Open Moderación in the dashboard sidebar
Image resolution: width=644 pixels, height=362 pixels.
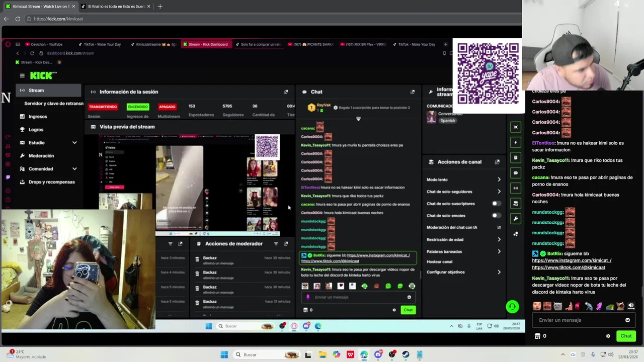(41, 156)
